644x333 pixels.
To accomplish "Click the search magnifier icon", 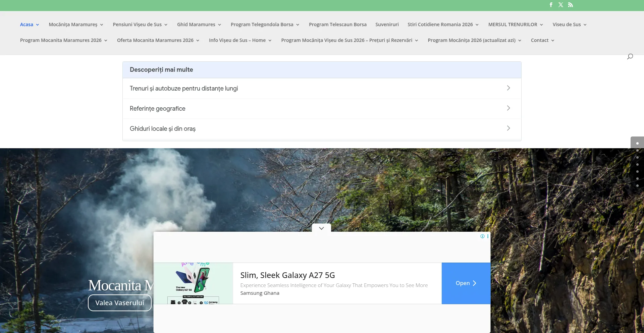I will [630, 56].
